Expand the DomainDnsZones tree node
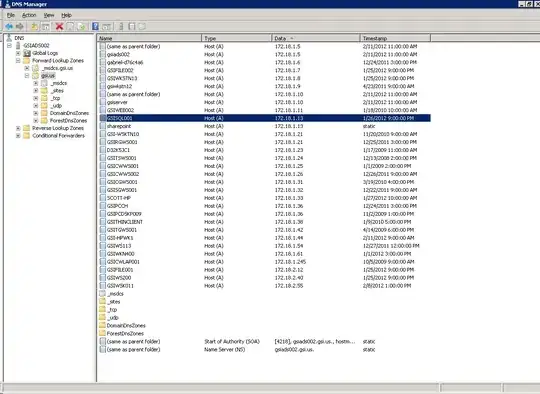540x394 pixels. (x=35, y=113)
